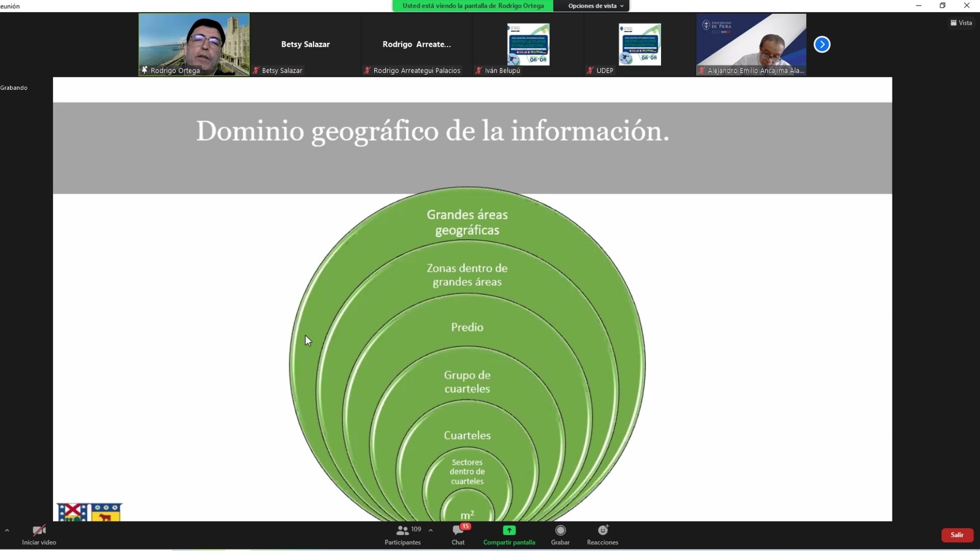Viewport: 980px width, 551px height.
Task: Expand the Opciones de vista dropdown
Action: click(596, 6)
